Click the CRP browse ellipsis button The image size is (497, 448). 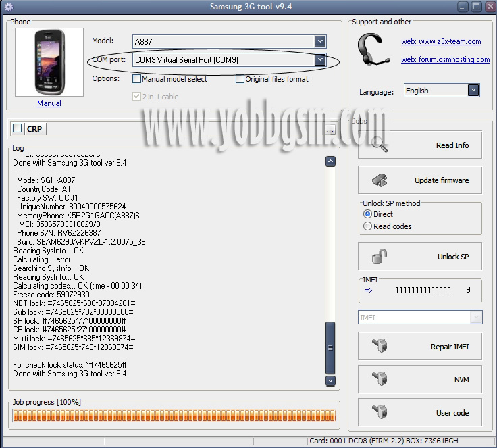pyautogui.click(x=330, y=130)
